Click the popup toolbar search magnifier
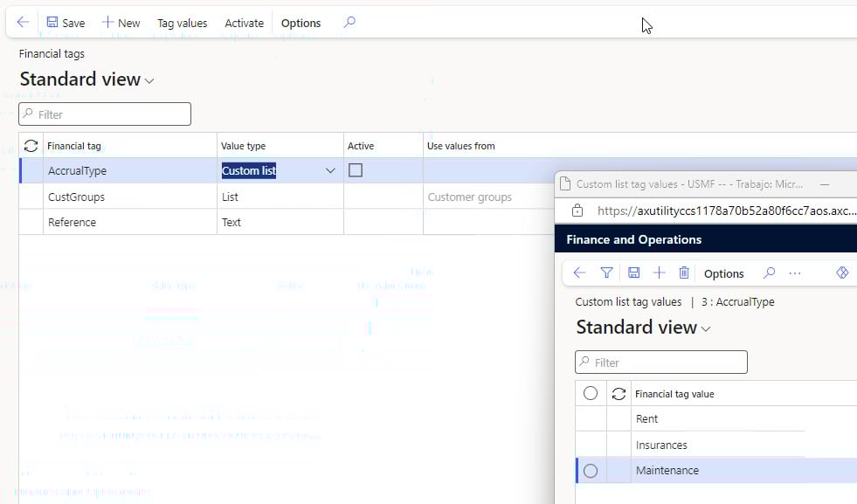The height and width of the screenshot is (504, 857). (x=769, y=273)
